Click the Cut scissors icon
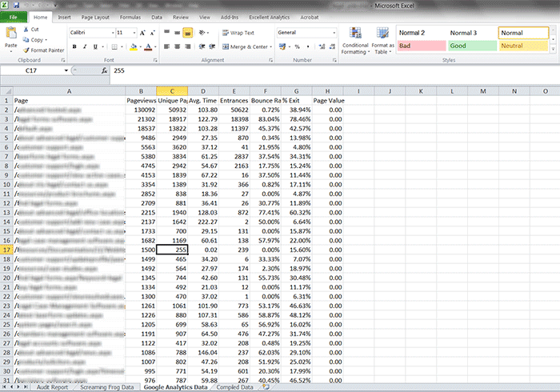Screen dimensions: 560x392 [26, 30]
